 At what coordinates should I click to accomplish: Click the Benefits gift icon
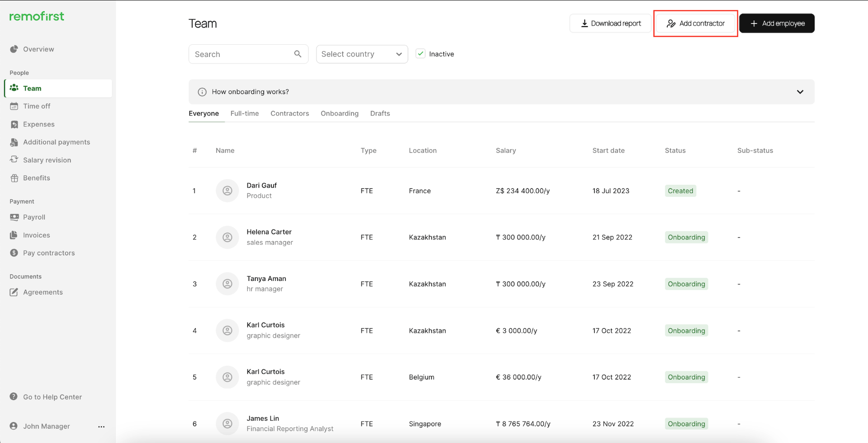[14, 178]
